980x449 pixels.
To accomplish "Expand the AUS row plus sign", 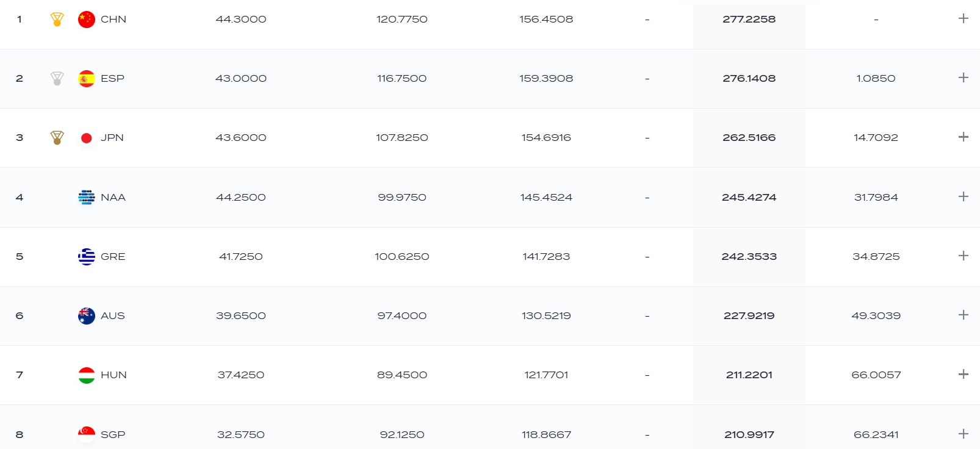I will 964,315.
